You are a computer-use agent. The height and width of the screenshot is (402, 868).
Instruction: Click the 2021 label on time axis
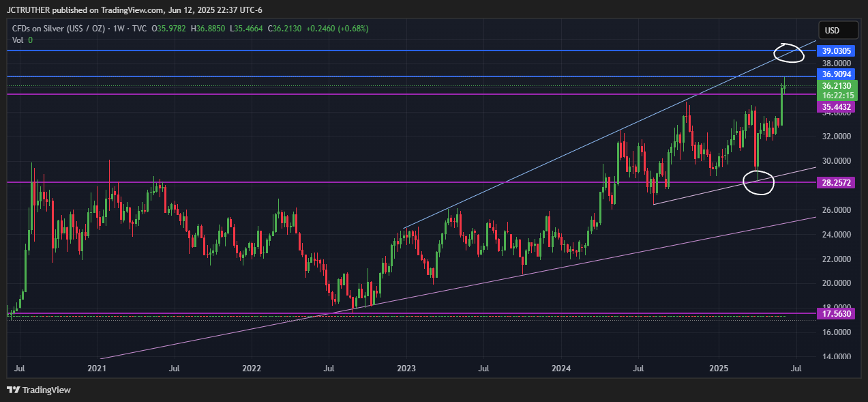click(98, 369)
